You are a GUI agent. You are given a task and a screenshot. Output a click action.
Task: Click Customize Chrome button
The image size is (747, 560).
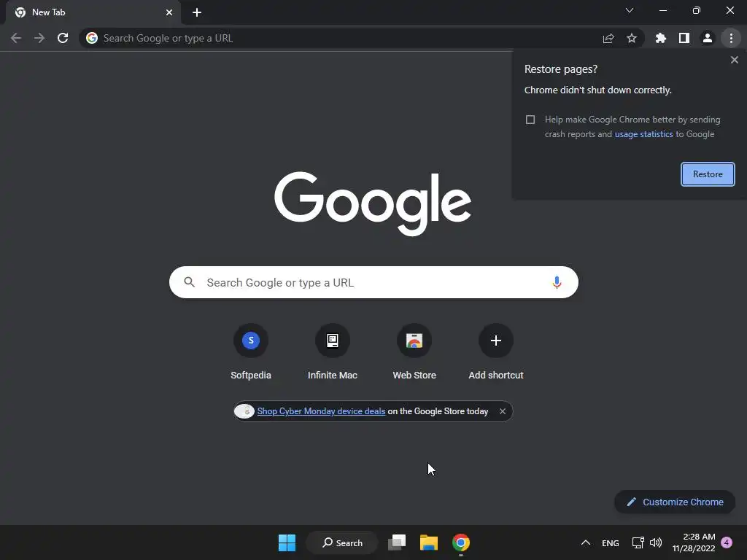pos(675,502)
